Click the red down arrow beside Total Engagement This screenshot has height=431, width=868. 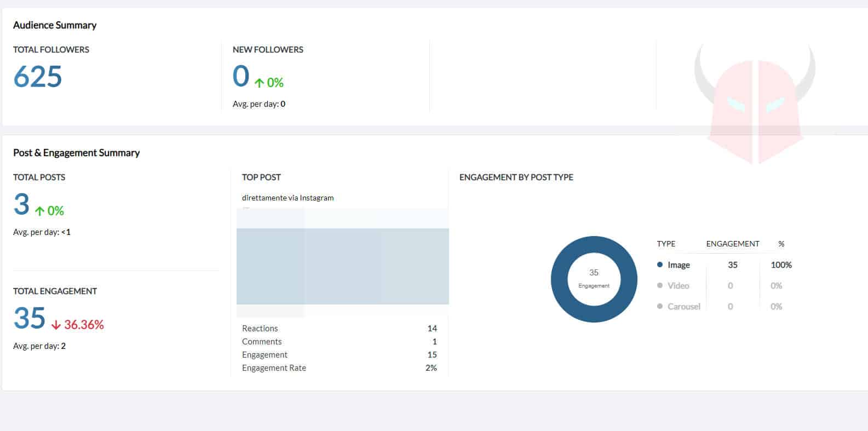pyautogui.click(x=56, y=325)
